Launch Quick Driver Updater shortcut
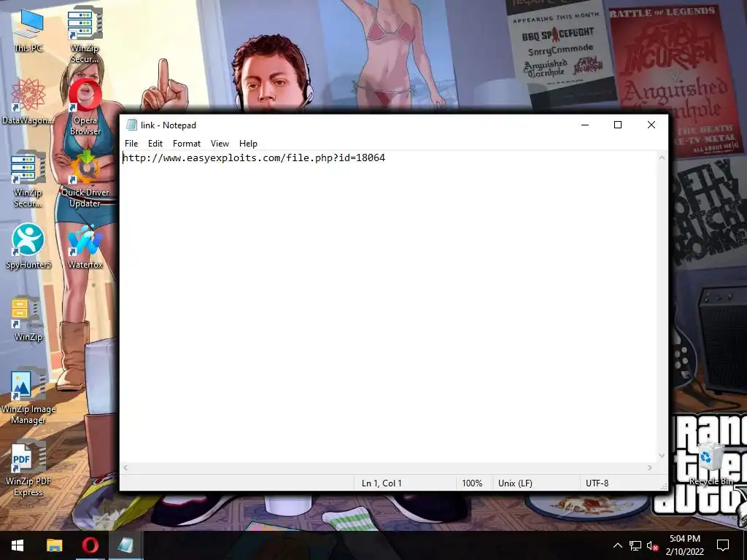 tap(85, 179)
